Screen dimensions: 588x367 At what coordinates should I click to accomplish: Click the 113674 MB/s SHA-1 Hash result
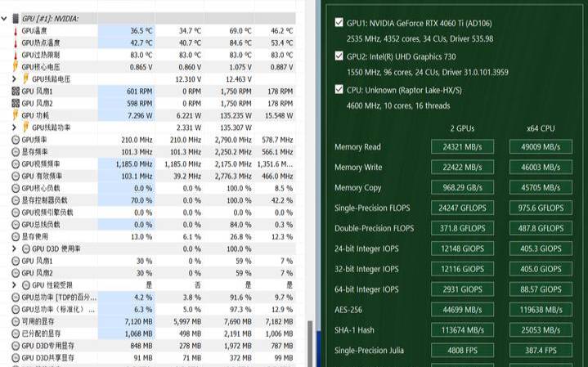(x=462, y=330)
